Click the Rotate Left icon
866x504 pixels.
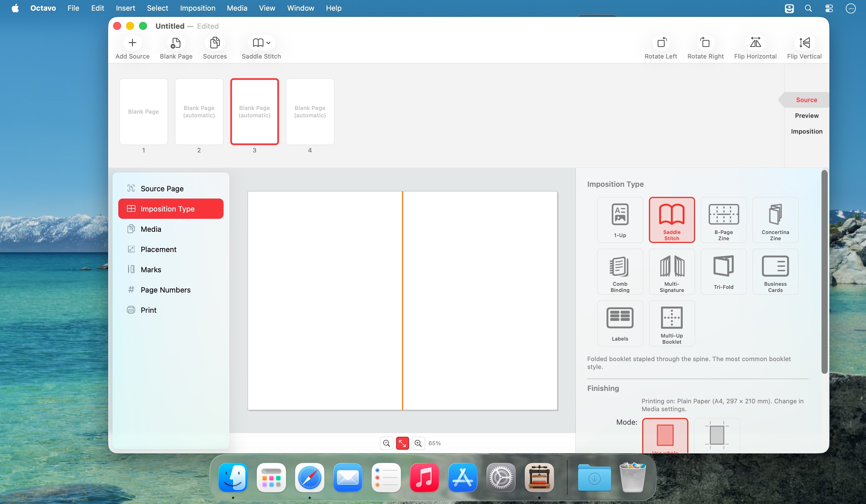[661, 43]
